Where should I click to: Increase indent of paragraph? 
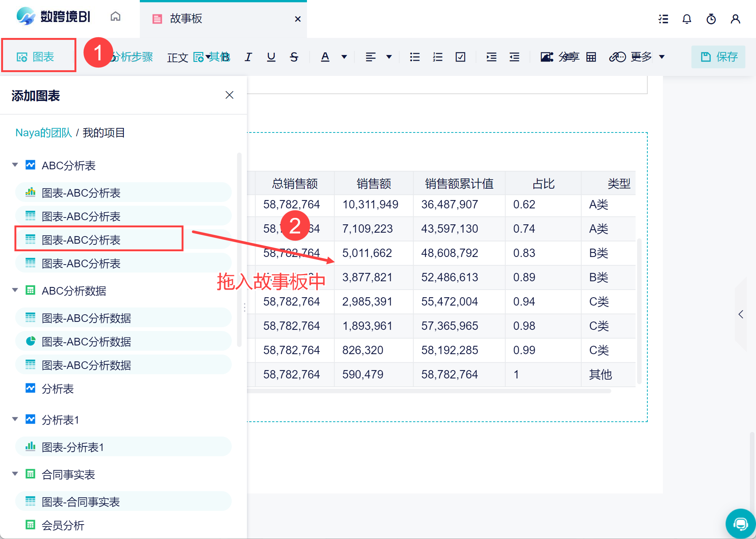491,57
